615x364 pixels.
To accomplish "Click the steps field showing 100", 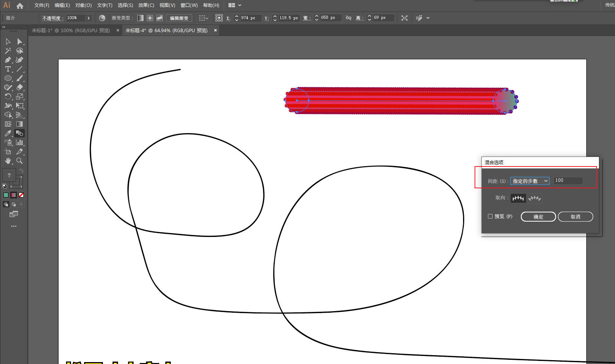I will point(568,181).
